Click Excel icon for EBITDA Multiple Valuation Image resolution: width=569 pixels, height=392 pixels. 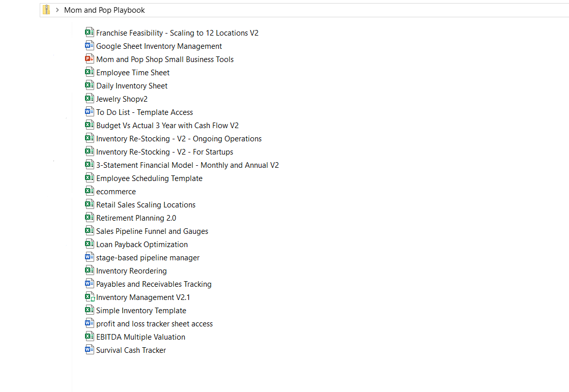click(89, 336)
